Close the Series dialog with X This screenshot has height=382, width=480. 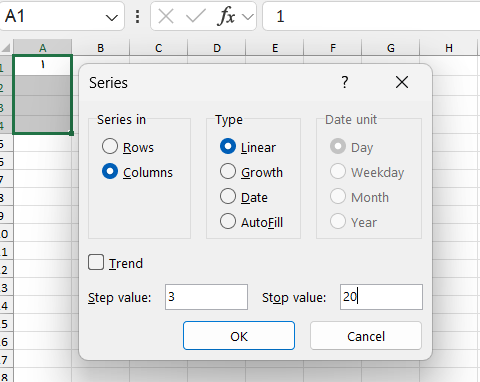point(402,82)
